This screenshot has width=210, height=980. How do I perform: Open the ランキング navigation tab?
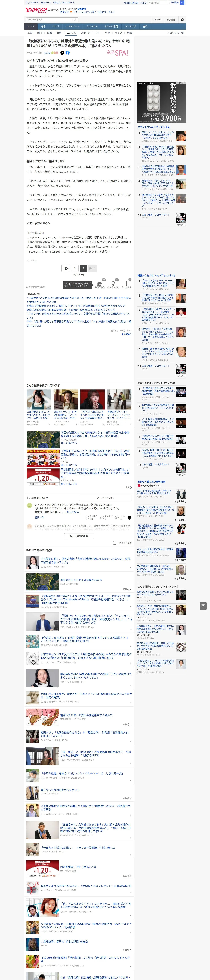point(130,27)
